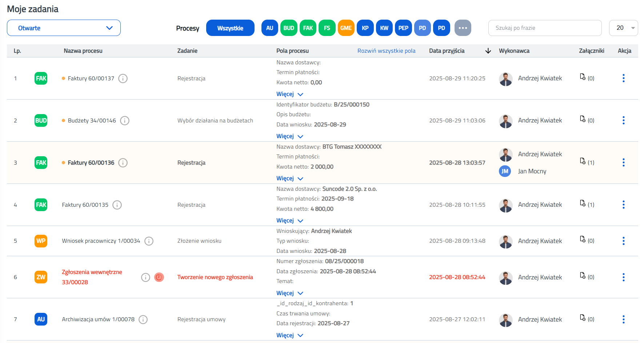Click the sort arrow beside Data przyjścia
The width and height of the screenshot is (644, 343).
(x=488, y=51)
